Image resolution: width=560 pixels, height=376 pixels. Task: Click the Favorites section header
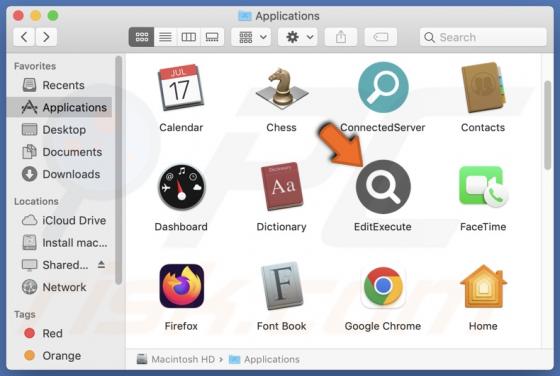(35, 66)
